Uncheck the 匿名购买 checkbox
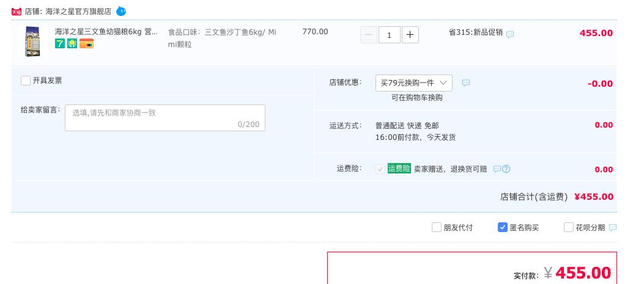 [502, 227]
